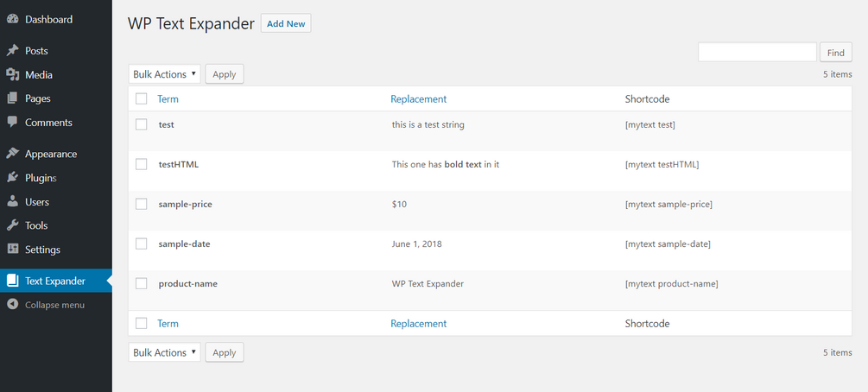
Task: Select the sample-price row checkbox
Action: (142, 204)
